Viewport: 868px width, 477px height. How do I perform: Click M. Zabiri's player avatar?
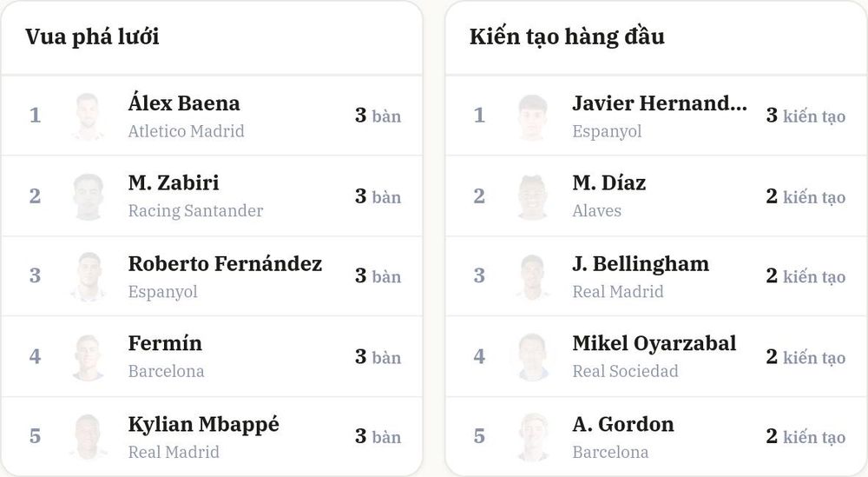point(88,196)
